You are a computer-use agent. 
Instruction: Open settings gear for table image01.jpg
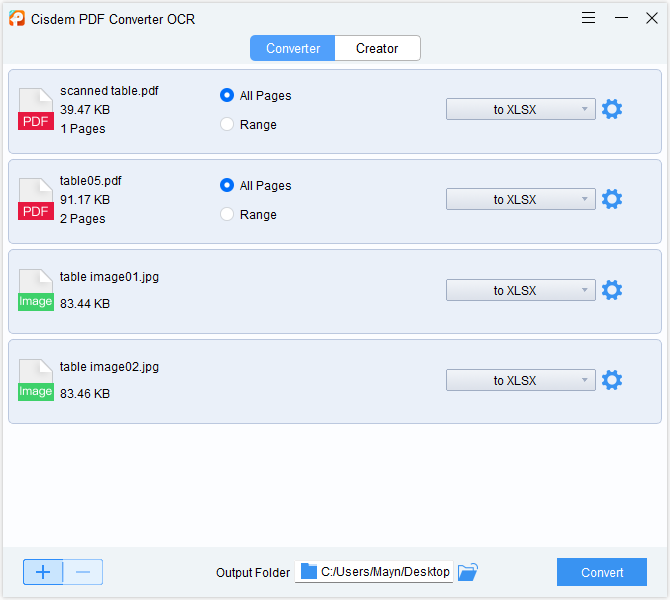tap(612, 290)
